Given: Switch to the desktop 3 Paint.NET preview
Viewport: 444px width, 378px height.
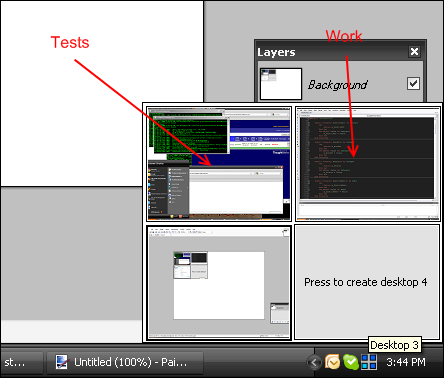Looking at the screenshot, I should coord(219,283).
